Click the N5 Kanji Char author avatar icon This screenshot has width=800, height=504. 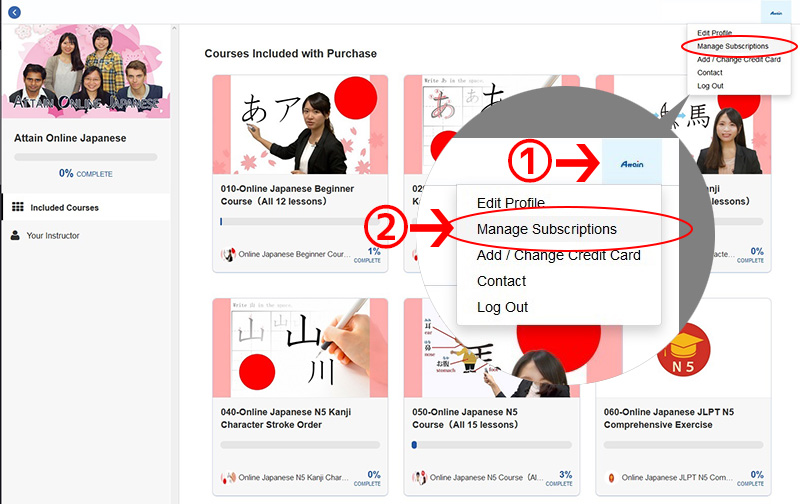(x=228, y=478)
